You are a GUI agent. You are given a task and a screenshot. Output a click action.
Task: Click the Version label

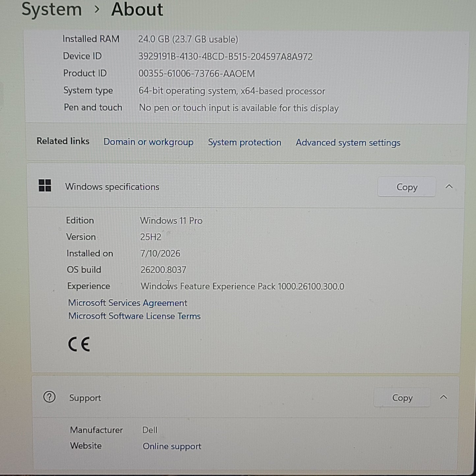81,237
